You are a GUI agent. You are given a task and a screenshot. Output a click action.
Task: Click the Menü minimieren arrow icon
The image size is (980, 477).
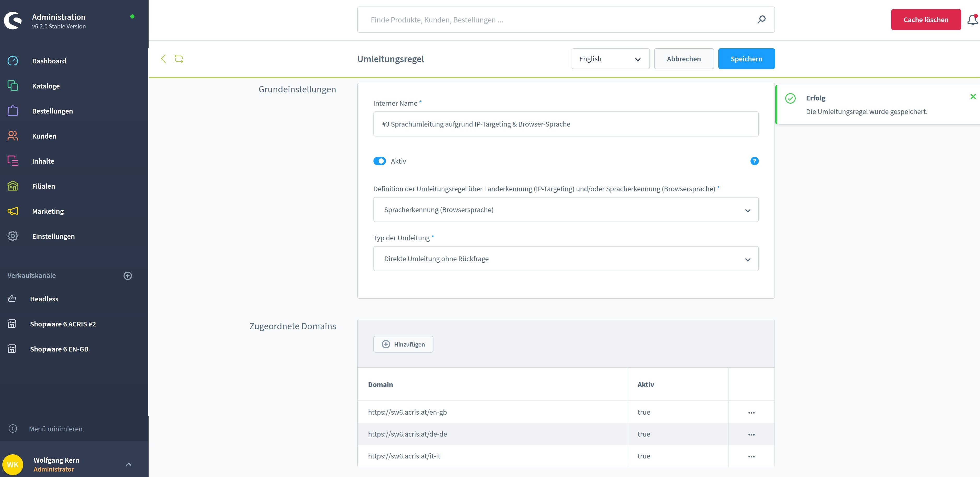[13, 429]
